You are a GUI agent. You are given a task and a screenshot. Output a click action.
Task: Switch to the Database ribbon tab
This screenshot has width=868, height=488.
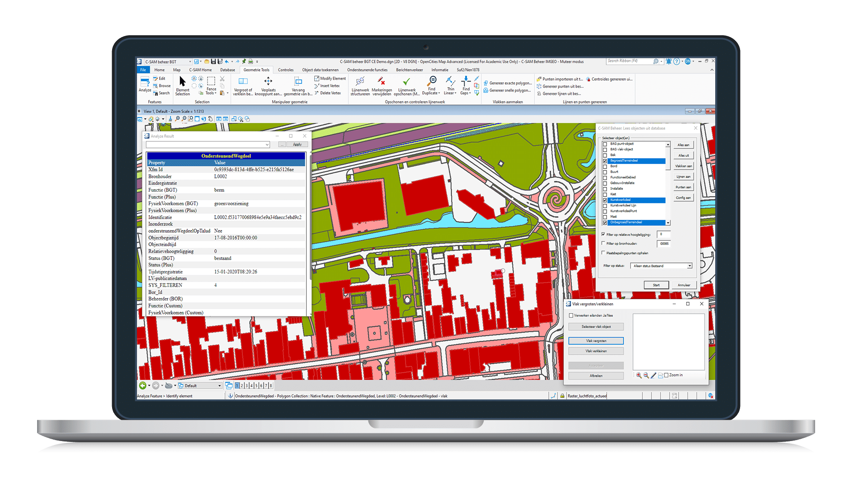pyautogui.click(x=227, y=70)
